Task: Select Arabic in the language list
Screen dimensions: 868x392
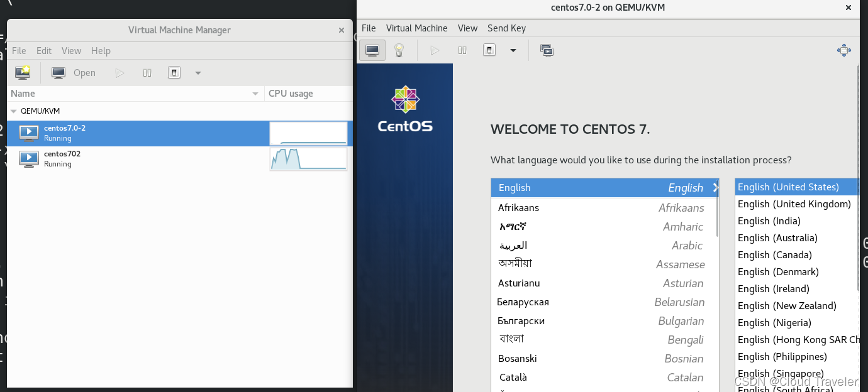Action: 604,246
